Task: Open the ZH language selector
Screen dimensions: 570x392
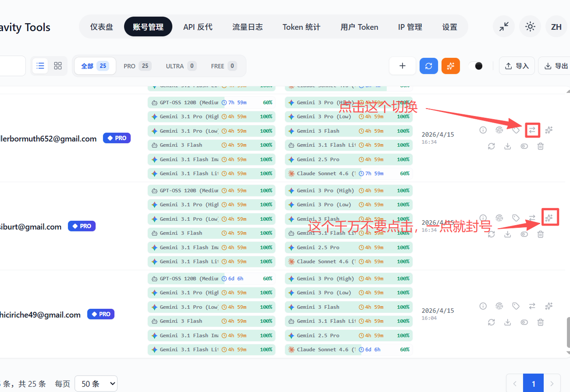Action: (x=556, y=27)
